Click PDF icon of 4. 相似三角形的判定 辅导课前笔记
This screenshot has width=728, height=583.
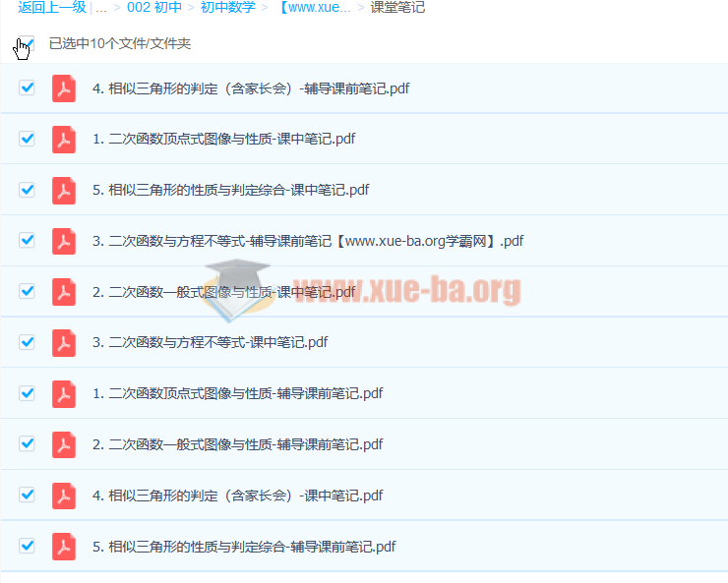pyautogui.click(x=64, y=88)
